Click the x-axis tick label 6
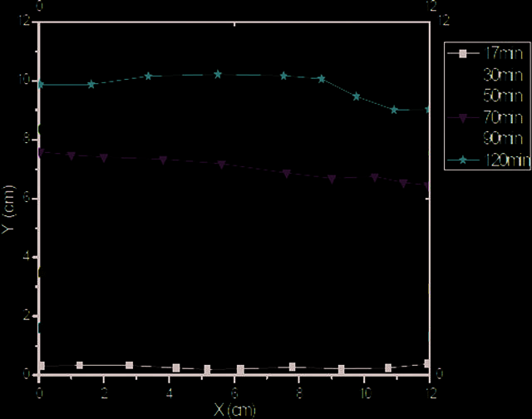The width and height of the screenshot is (532, 419). tap(234, 393)
